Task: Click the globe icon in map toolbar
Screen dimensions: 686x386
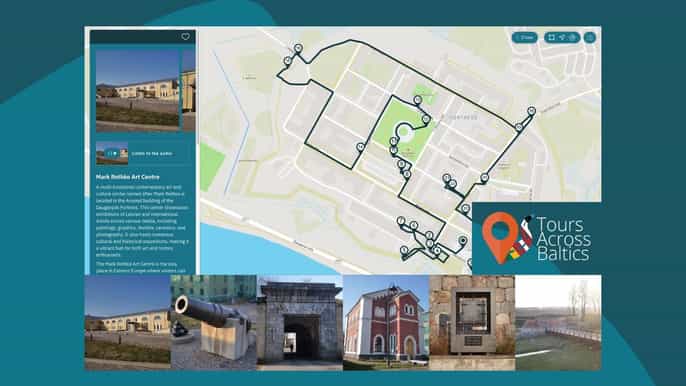Action: pyautogui.click(x=573, y=38)
